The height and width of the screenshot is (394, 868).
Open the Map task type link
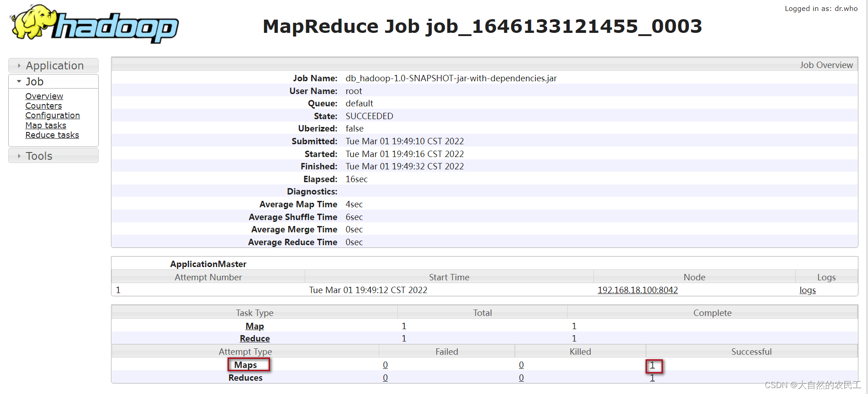[255, 326]
